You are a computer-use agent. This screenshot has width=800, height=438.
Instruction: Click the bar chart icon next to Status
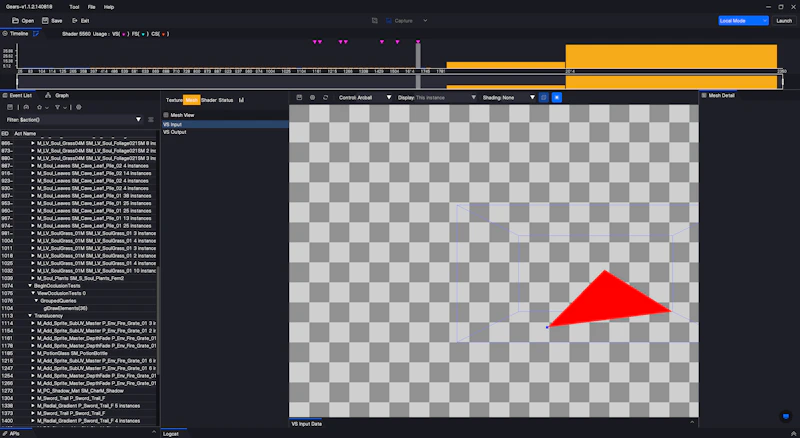241,100
